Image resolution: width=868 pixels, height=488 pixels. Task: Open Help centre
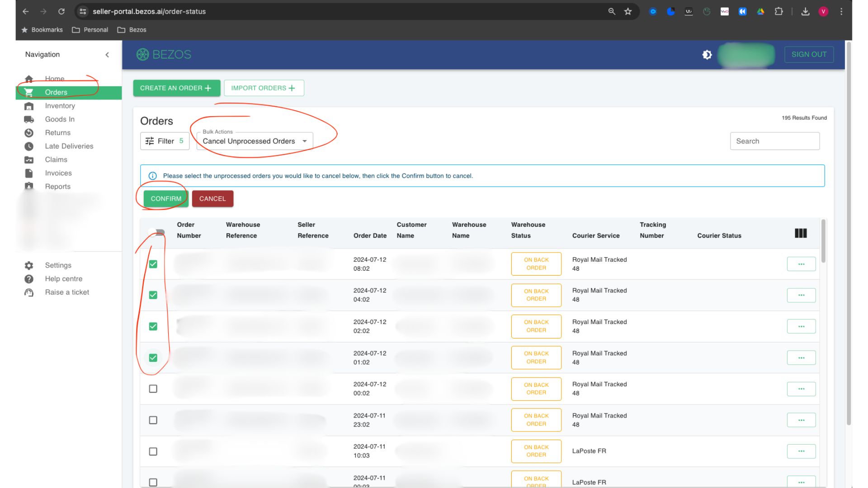click(69, 279)
